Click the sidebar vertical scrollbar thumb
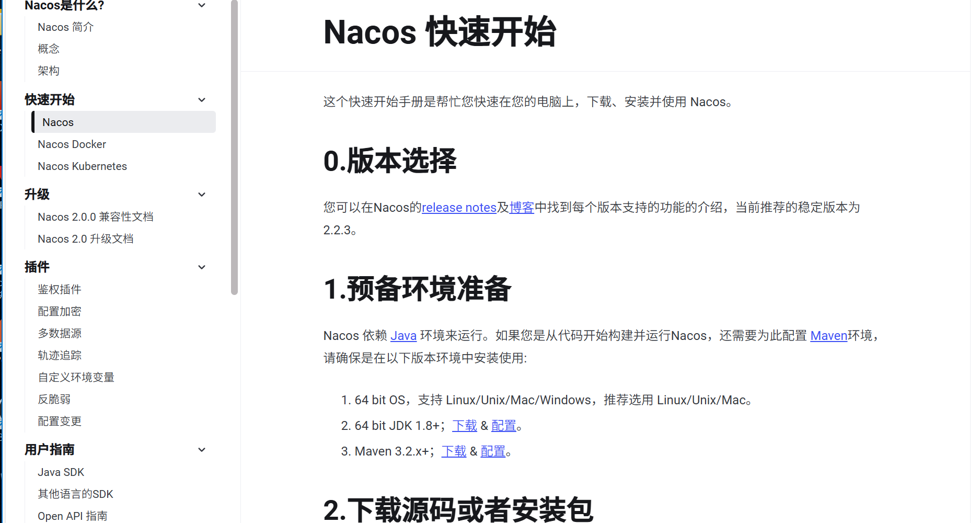Image resolution: width=980 pixels, height=523 pixels. tap(234, 147)
